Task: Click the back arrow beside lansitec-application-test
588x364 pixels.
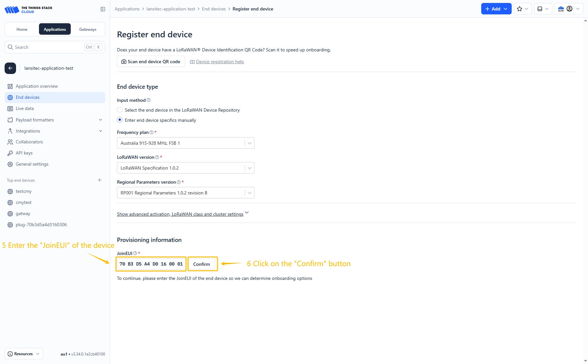Action: tap(10, 68)
